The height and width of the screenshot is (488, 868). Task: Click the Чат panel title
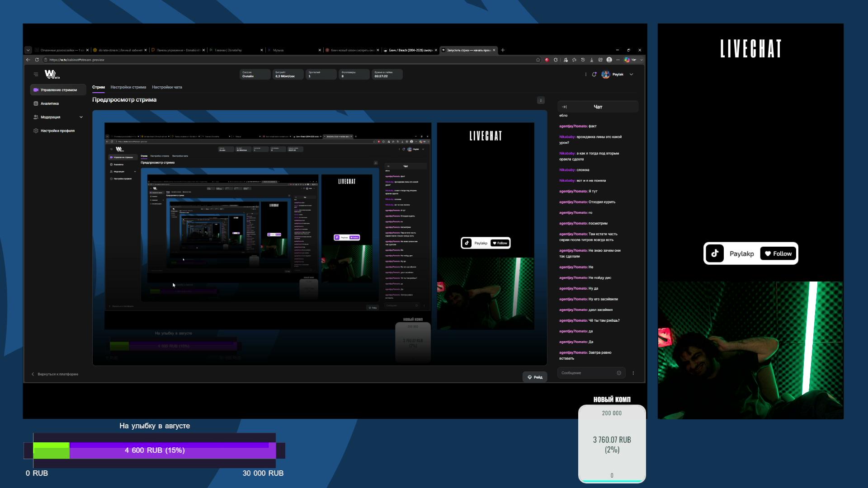point(598,107)
